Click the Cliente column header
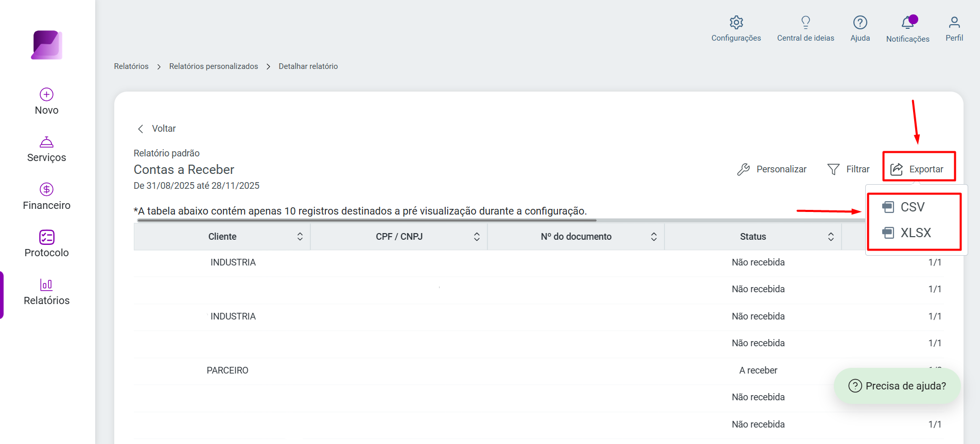Screen dimensions: 980x444 [222, 237]
